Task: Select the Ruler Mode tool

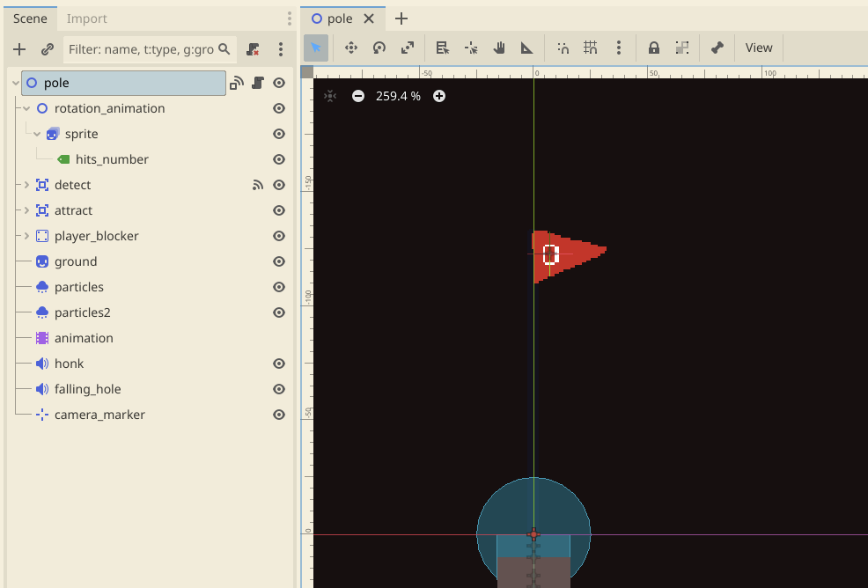Action: point(527,48)
